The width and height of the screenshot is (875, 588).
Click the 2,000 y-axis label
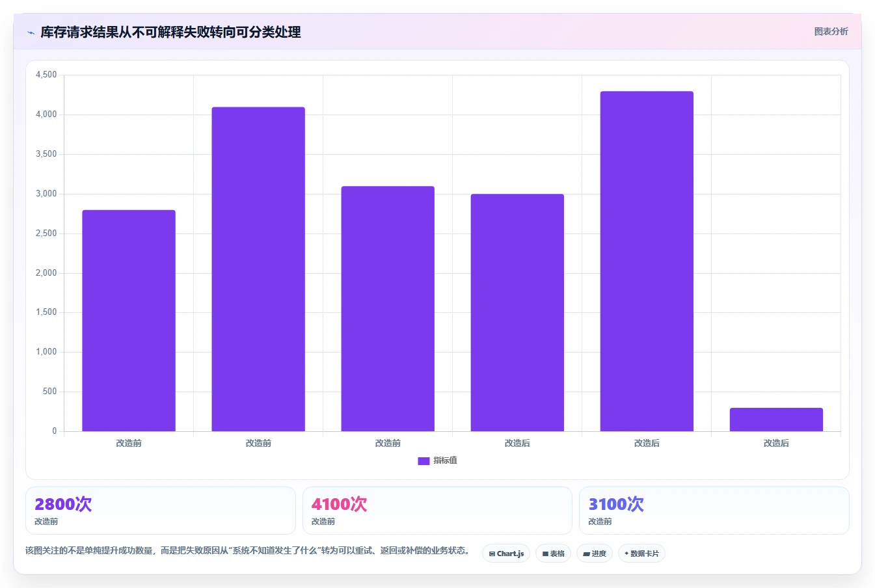point(46,273)
